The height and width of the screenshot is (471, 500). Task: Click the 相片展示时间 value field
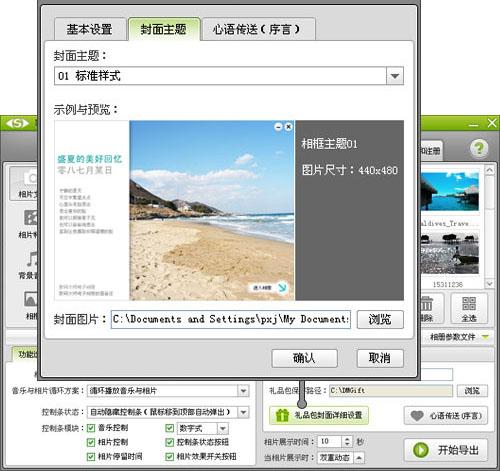click(x=329, y=442)
